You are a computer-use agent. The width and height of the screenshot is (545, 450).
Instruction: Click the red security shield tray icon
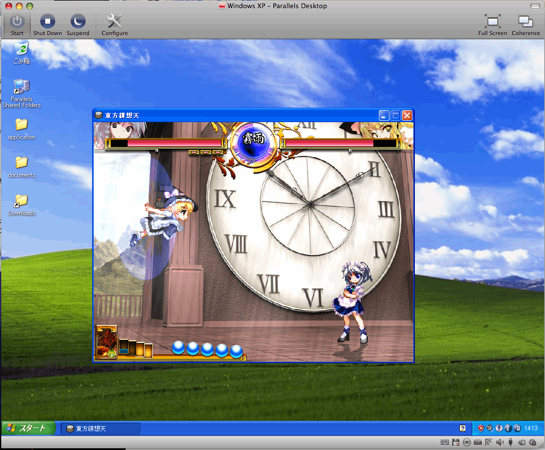(481, 428)
